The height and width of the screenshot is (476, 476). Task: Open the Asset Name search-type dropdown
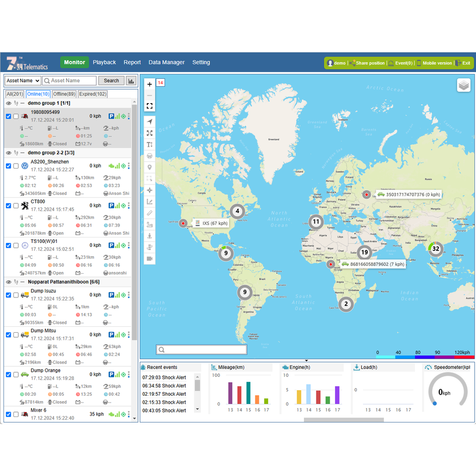tap(23, 81)
